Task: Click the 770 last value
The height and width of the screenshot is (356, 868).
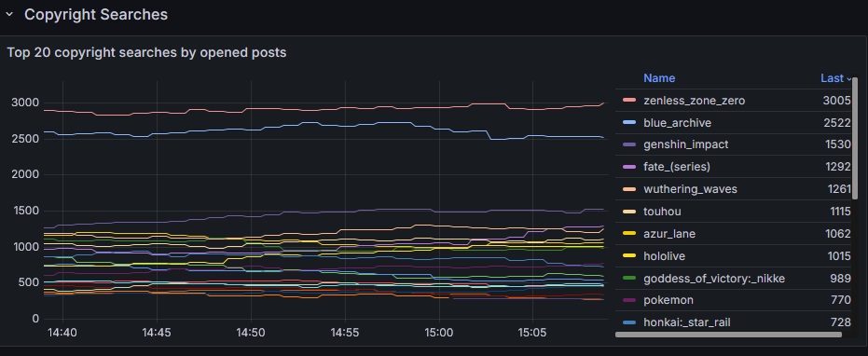Action: tap(841, 300)
